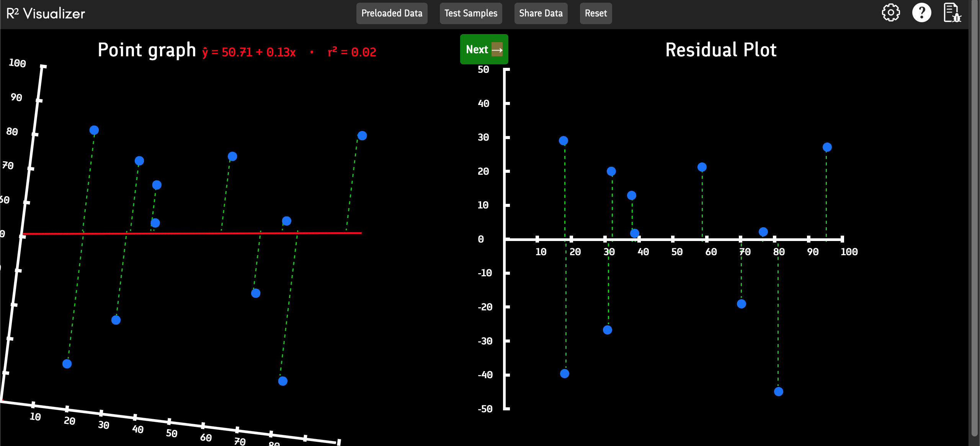Click the highest blue point in Point graph
980x446 pixels.
click(x=94, y=130)
